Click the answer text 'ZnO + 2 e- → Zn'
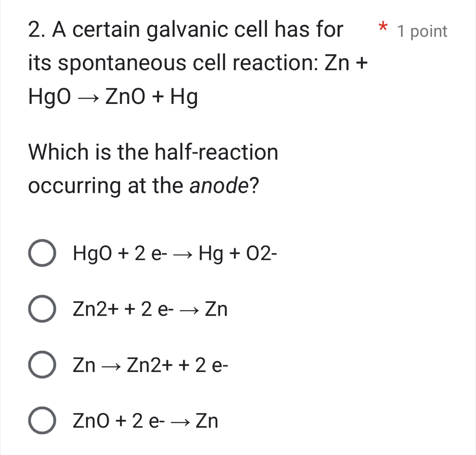The width and height of the screenshot is (476, 455). coord(145,420)
